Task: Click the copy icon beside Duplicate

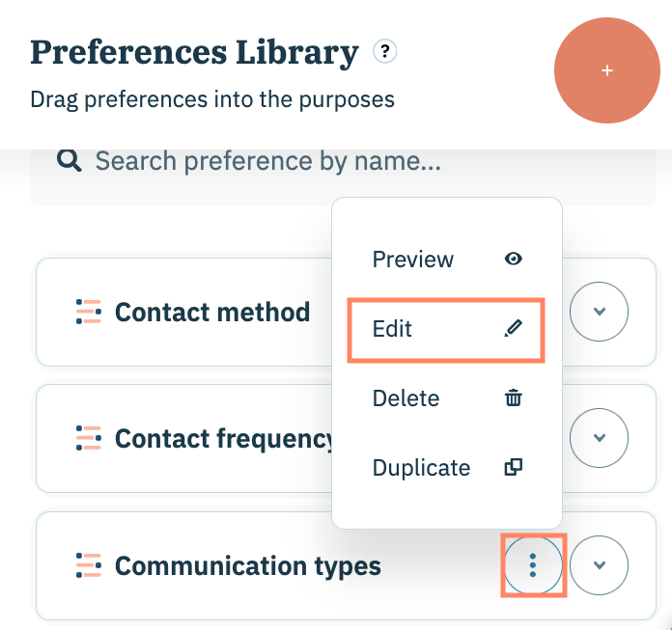Action: (x=514, y=468)
